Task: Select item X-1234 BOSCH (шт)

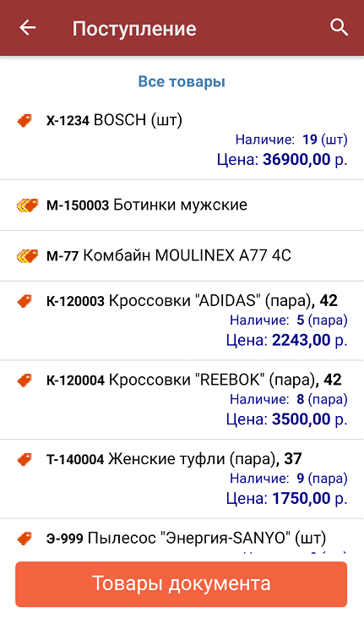Action: (182, 141)
